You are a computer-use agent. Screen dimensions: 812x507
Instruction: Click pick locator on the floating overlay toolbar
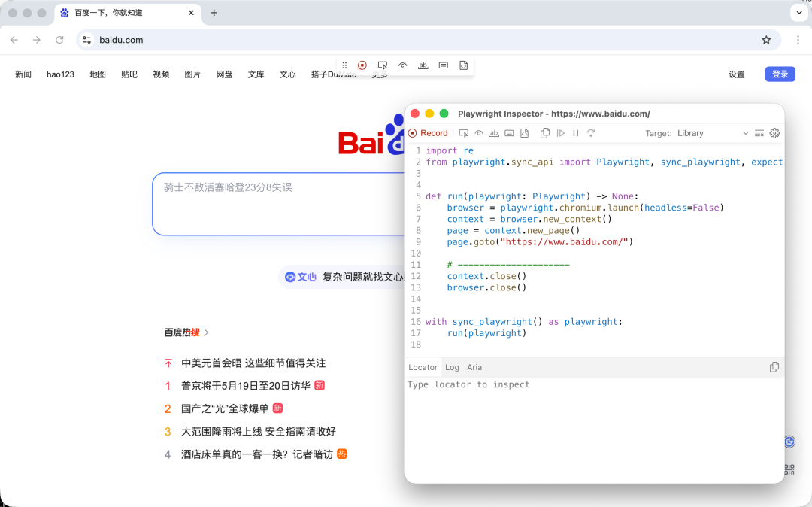coord(383,65)
